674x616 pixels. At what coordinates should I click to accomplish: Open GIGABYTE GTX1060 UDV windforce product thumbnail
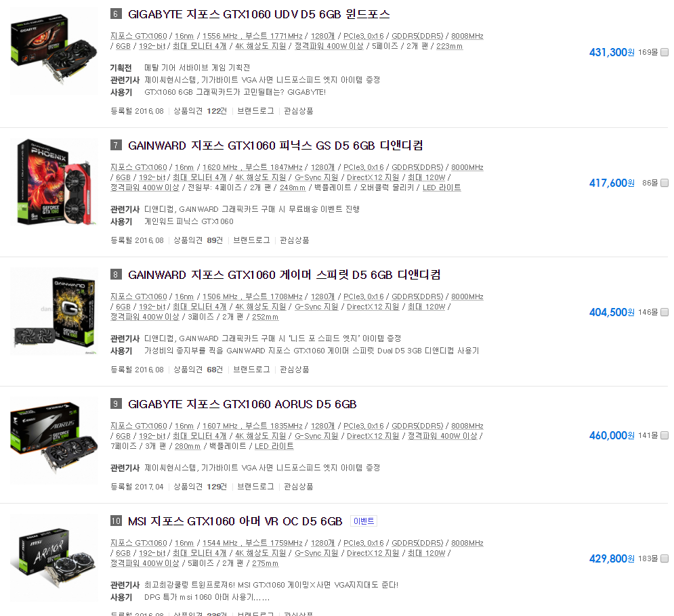54,51
